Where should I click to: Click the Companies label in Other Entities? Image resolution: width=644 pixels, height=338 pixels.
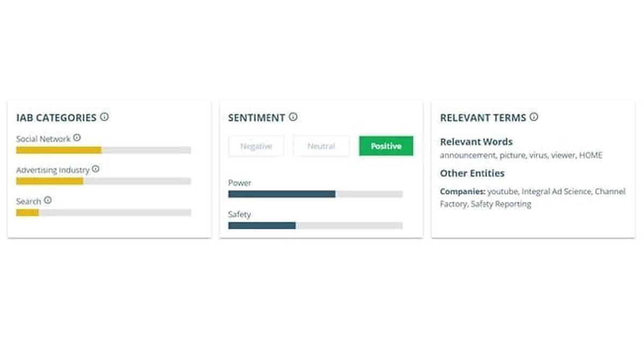pos(463,192)
